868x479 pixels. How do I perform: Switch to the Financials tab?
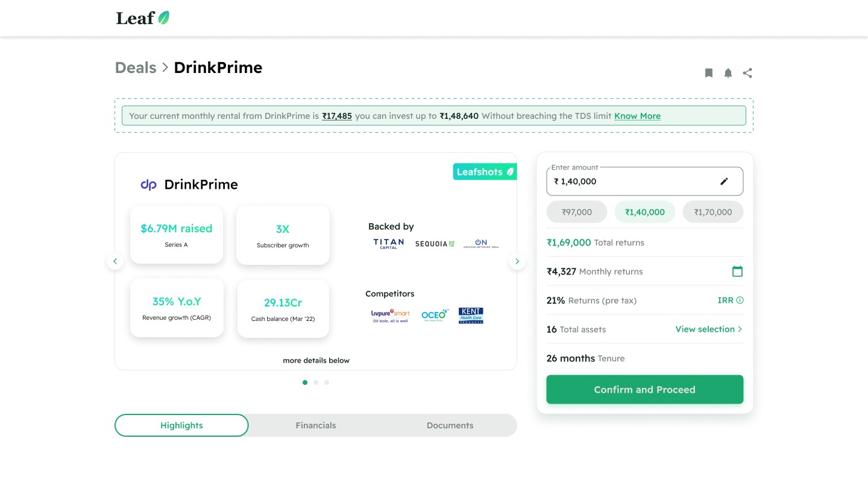[316, 425]
